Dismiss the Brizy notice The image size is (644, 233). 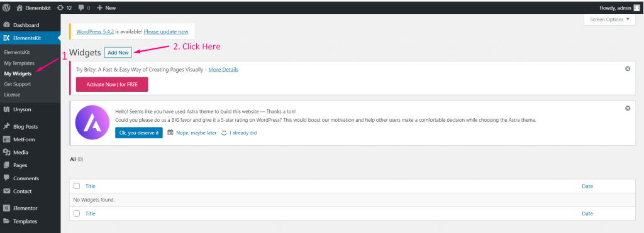628,69
